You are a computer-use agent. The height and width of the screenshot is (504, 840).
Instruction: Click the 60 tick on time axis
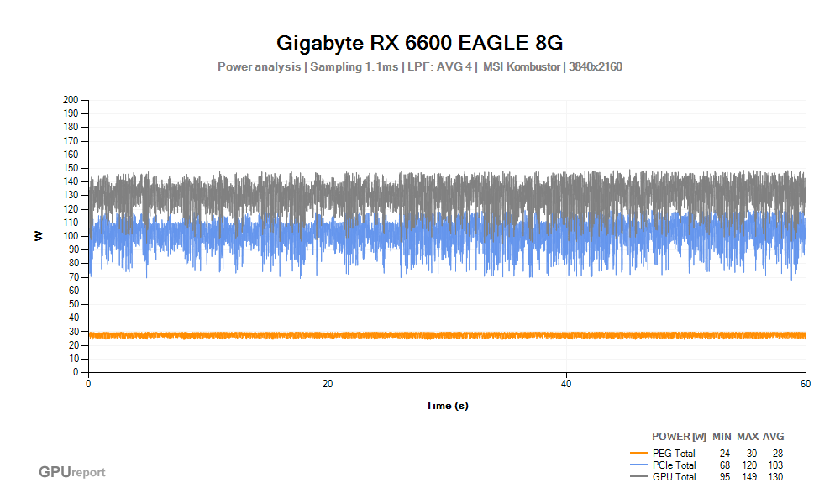point(806,384)
